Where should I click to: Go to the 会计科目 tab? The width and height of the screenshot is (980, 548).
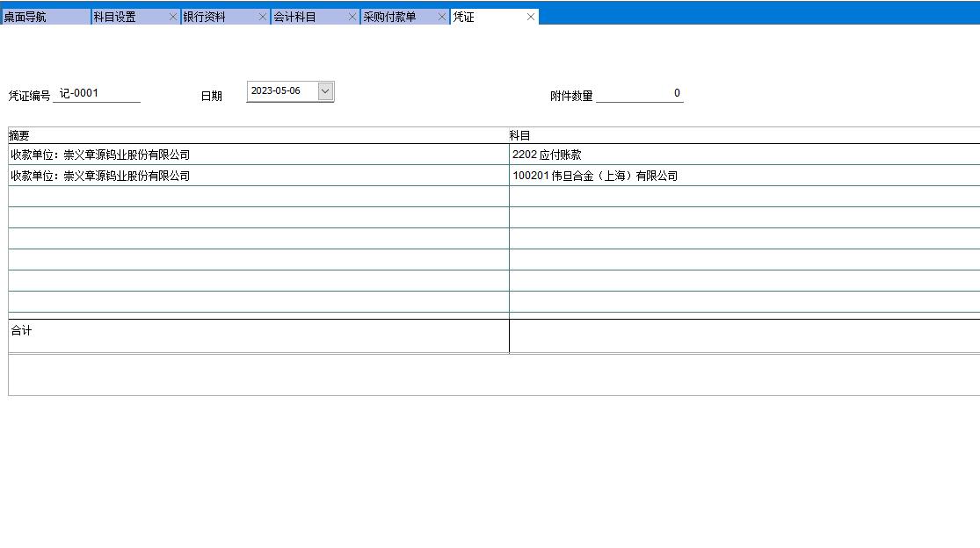pyautogui.click(x=308, y=17)
